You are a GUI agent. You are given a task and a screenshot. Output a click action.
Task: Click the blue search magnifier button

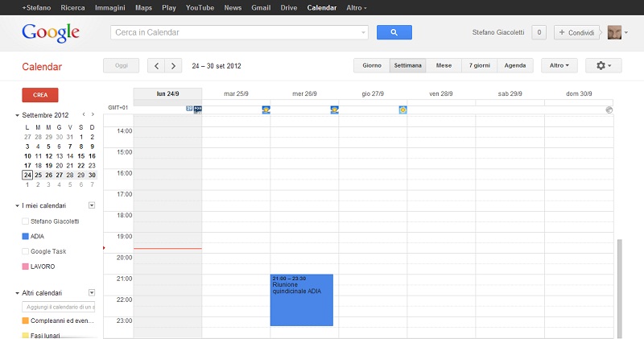[394, 32]
